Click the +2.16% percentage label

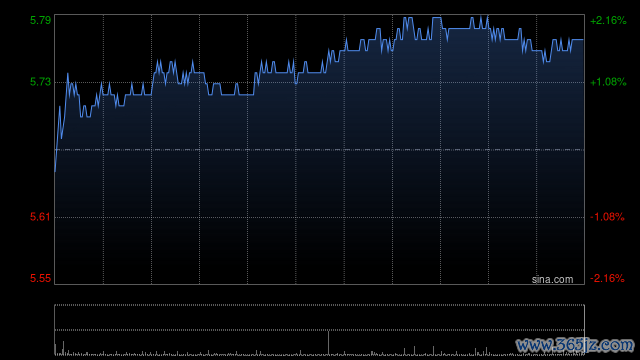coord(608,20)
